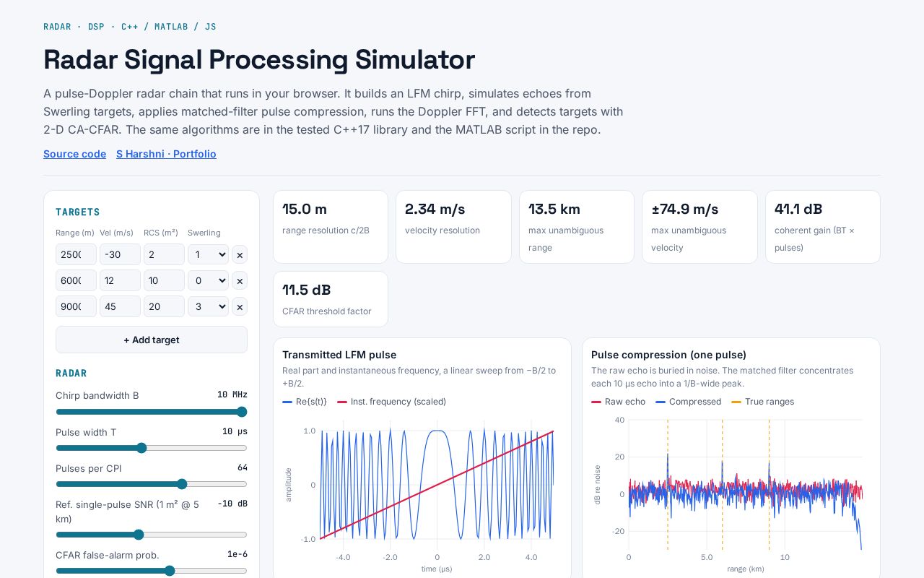924x578 pixels.
Task: Edit the 6000 range input field
Action: (x=76, y=280)
